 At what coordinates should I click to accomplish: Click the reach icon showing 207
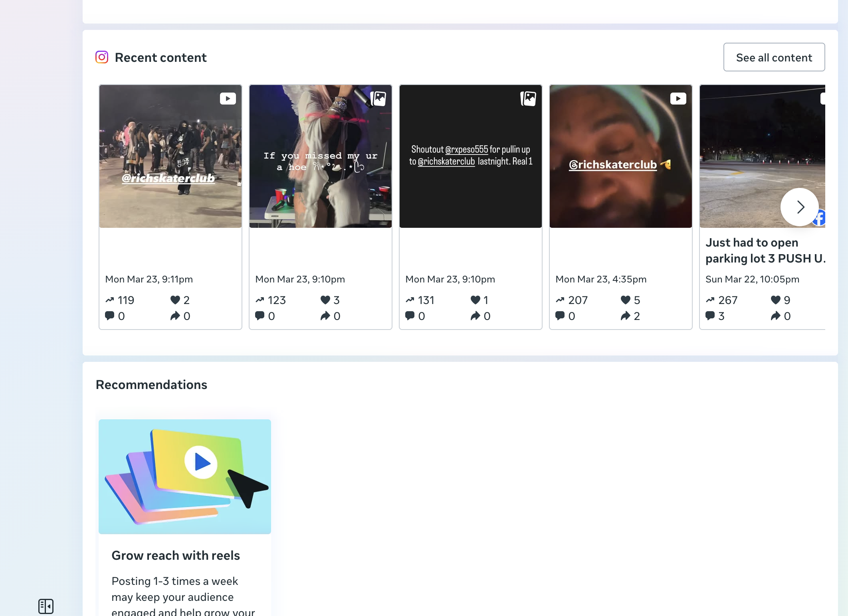point(560,300)
